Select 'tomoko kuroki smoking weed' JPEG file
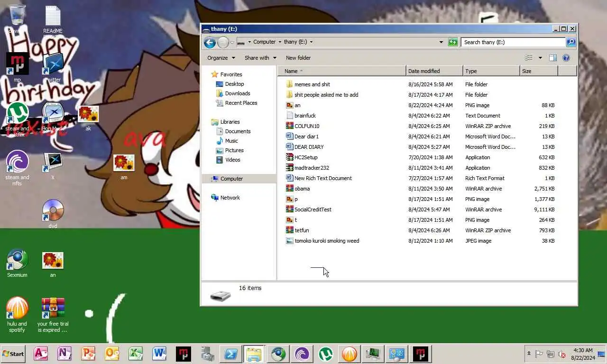 pos(327,241)
